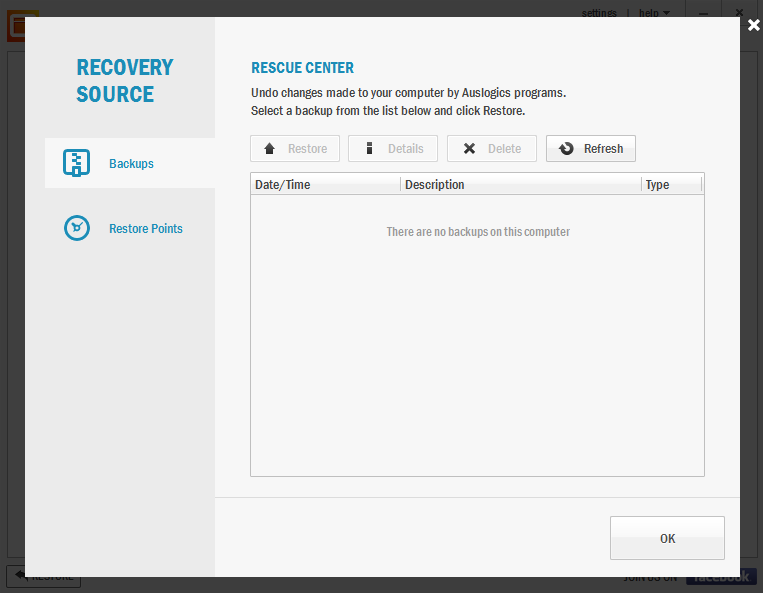Open the settings link in title bar
The height and width of the screenshot is (593, 763).
pyautogui.click(x=598, y=13)
